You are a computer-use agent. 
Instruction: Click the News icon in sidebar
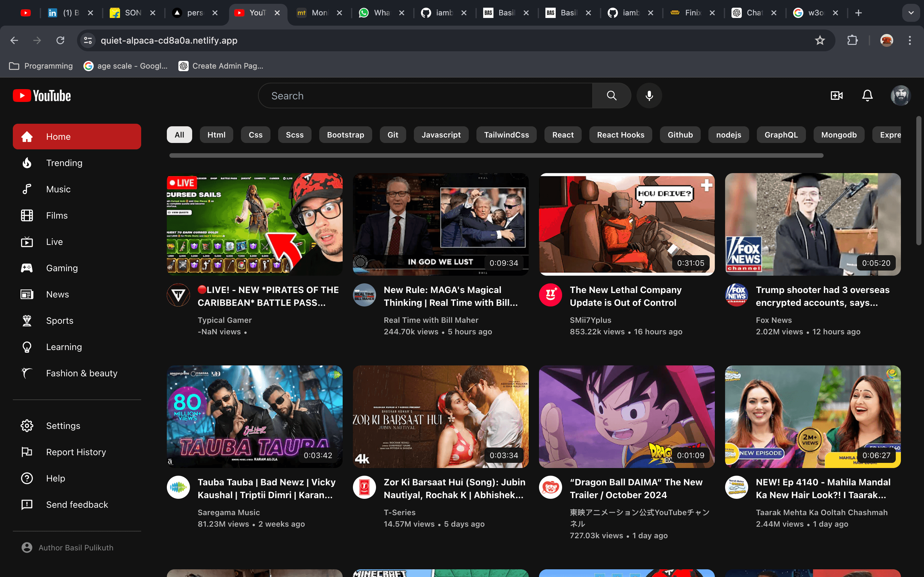point(26,294)
